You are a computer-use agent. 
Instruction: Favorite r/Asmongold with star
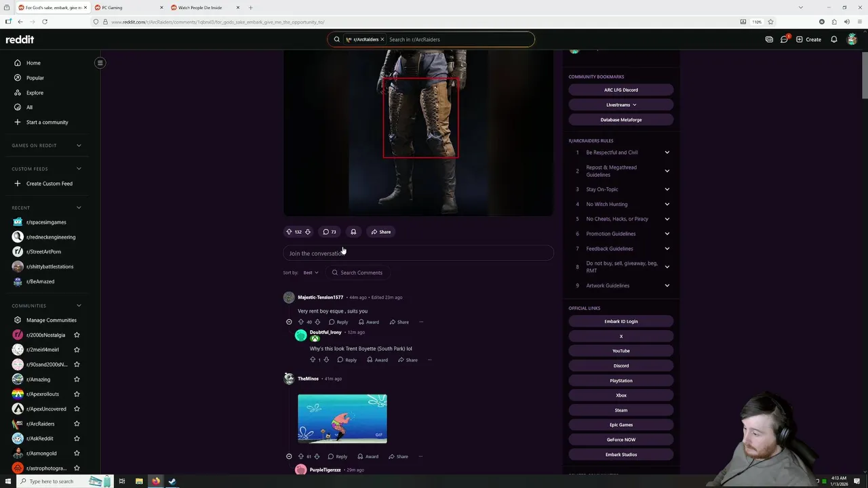click(77, 453)
